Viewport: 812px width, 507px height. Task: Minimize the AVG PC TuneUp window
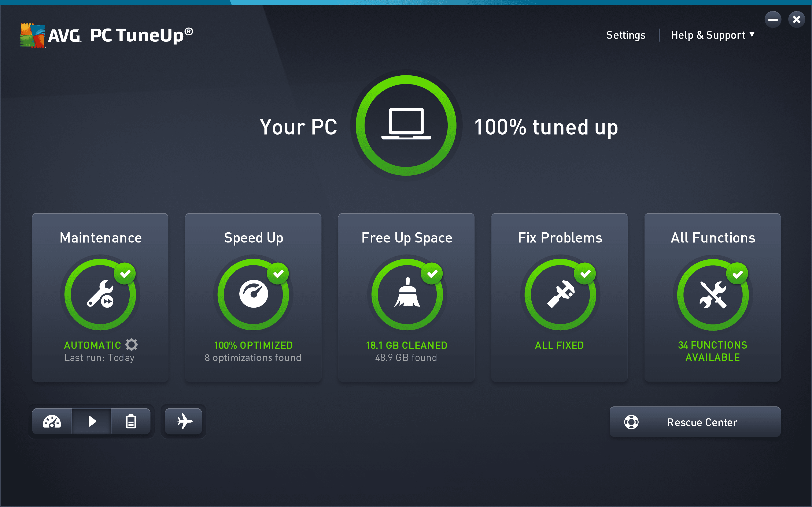click(774, 19)
